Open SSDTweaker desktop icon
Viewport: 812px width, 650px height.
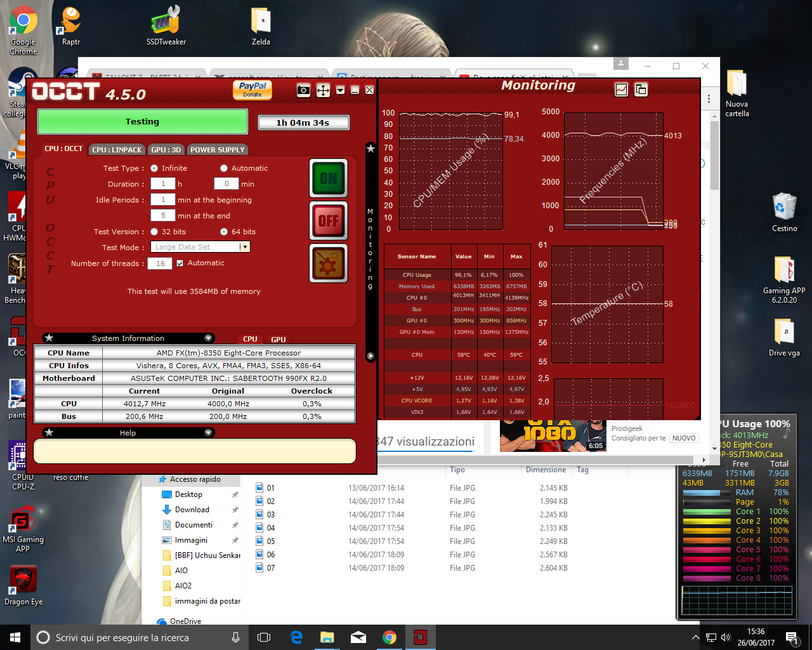pyautogui.click(x=166, y=27)
